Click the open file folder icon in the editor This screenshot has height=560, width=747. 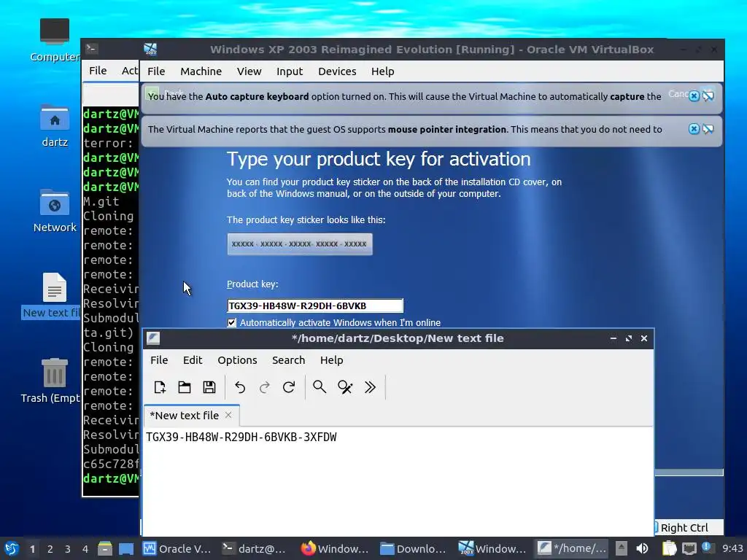pyautogui.click(x=185, y=387)
